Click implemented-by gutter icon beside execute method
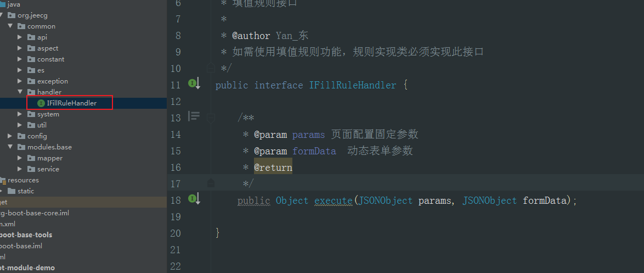Screen dimensions: 644x273 point(194,199)
